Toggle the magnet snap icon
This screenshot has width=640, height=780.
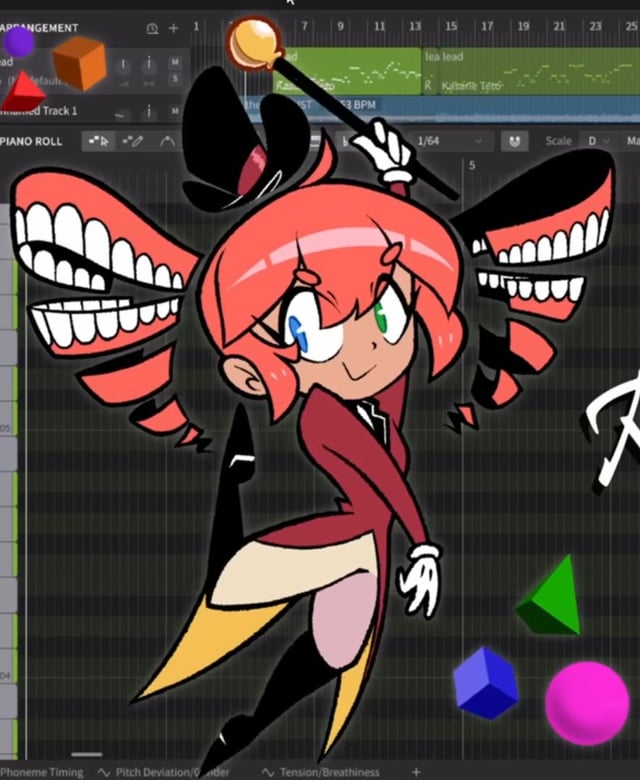pos(515,141)
